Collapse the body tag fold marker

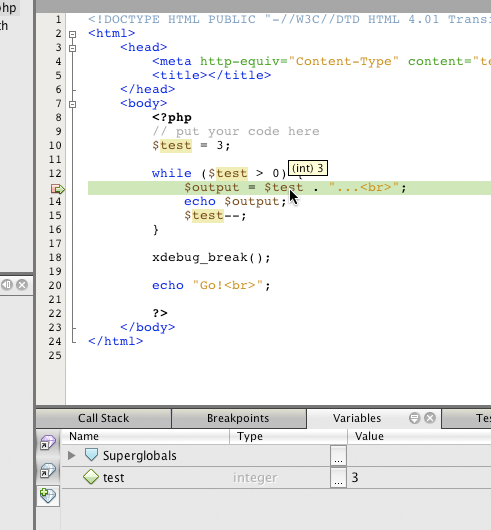[x=72, y=104]
